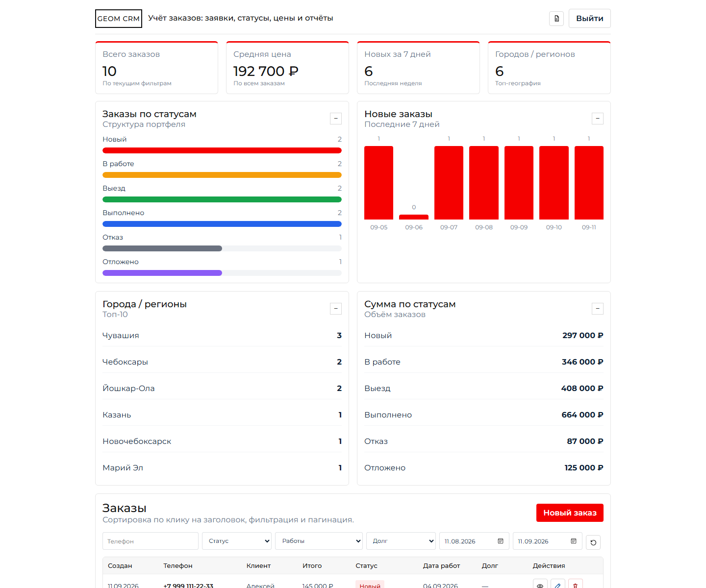Click the blue Выполнено progress bar
The width and height of the screenshot is (706, 588).
tap(222, 224)
